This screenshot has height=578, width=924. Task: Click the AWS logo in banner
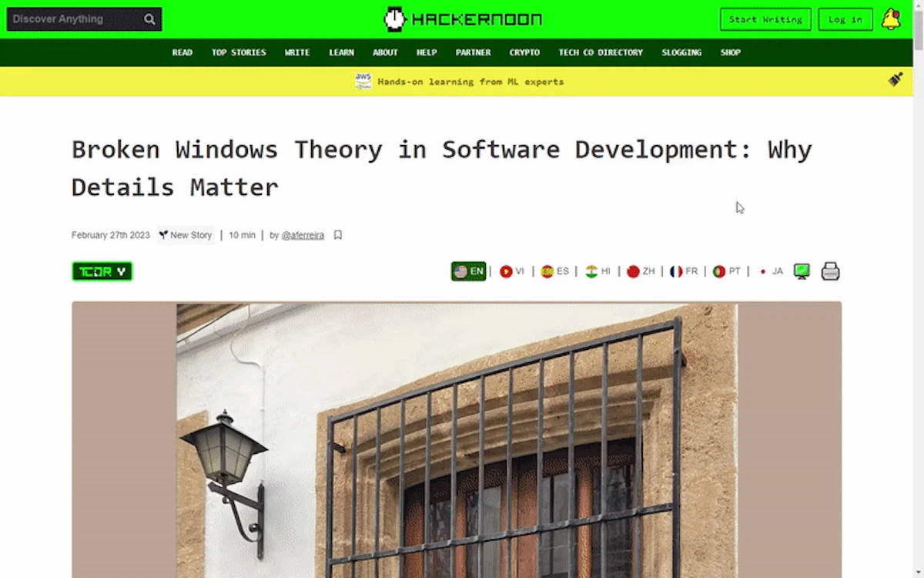click(x=363, y=81)
